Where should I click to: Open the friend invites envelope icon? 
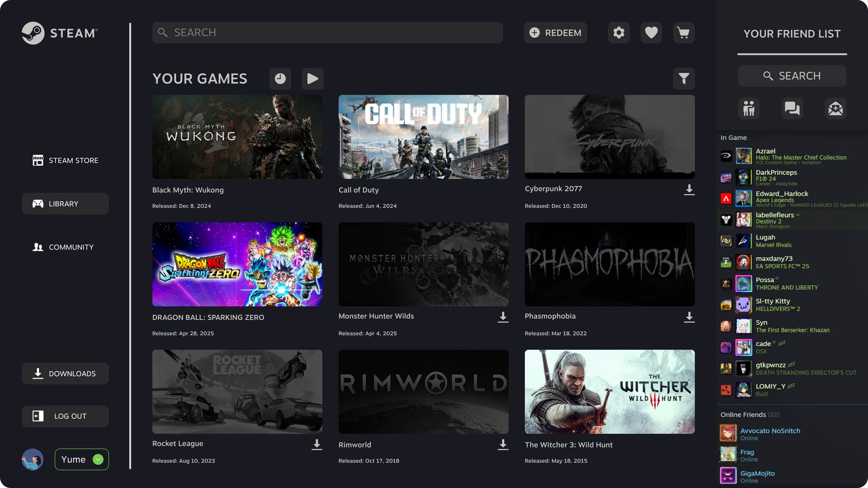[x=835, y=108]
